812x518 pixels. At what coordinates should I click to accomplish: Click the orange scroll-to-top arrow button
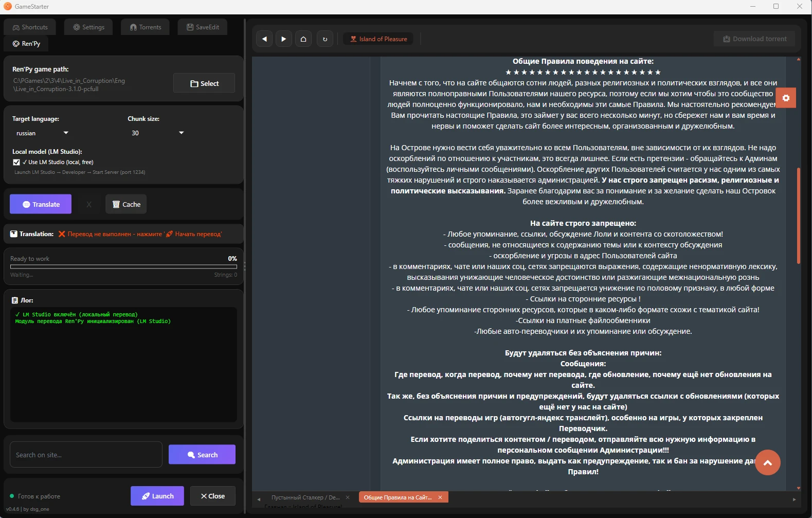767,462
